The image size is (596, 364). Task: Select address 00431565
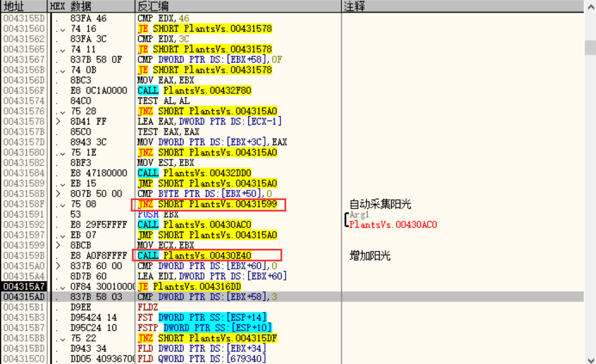pos(24,49)
